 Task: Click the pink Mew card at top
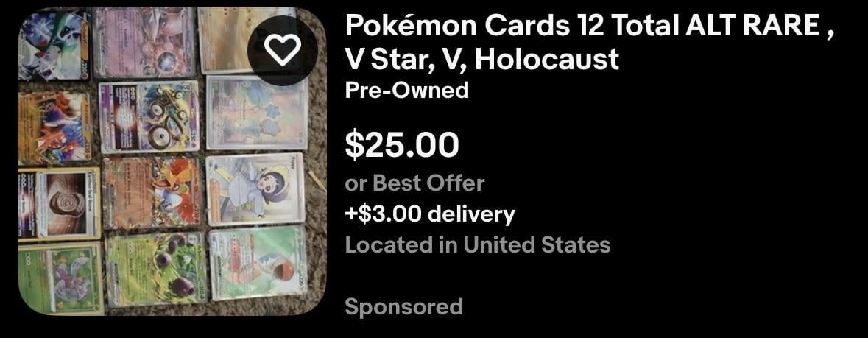click(144, 42)
